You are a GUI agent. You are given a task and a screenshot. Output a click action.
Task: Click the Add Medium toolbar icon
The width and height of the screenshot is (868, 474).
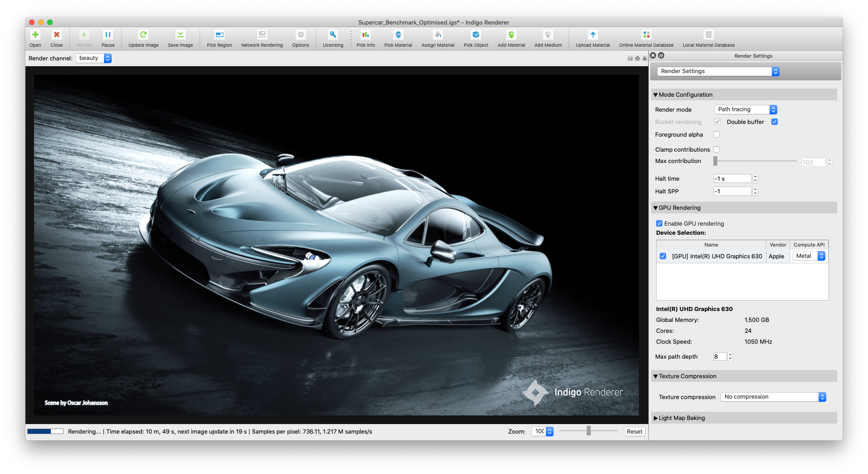click(x=548, y=35)
